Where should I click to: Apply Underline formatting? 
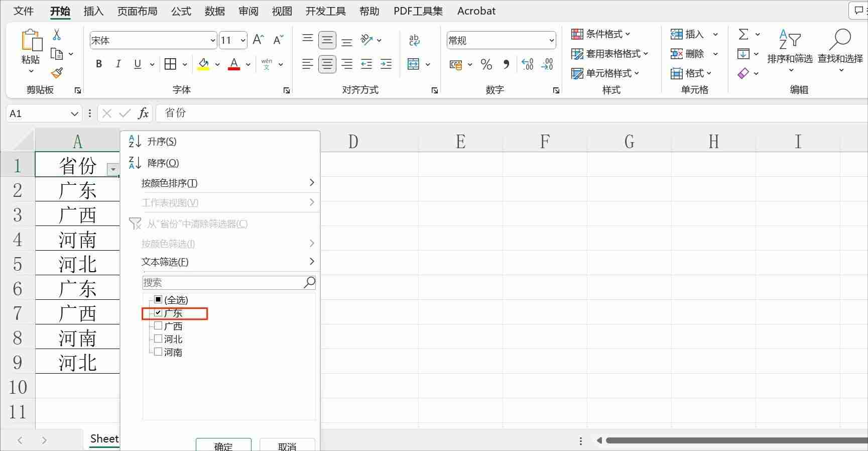138,64
